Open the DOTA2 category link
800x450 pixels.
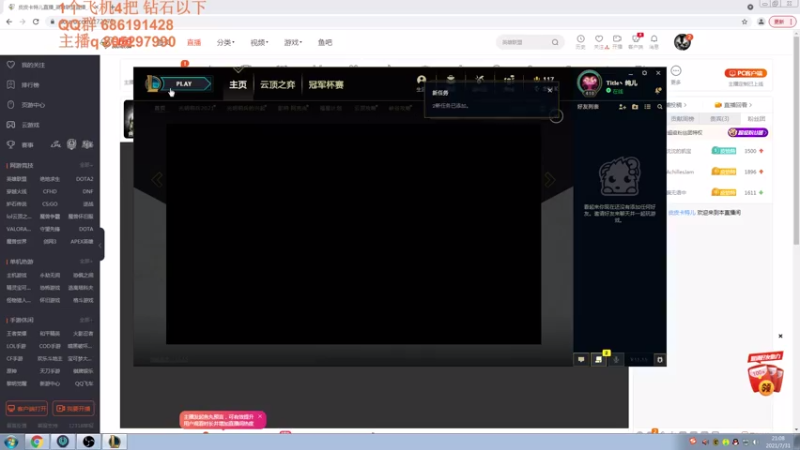pyautogui.click(x=85, y=179)
